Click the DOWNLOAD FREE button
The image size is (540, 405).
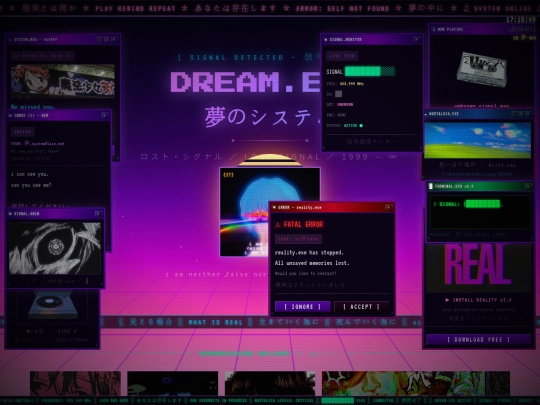coord(478,340)
